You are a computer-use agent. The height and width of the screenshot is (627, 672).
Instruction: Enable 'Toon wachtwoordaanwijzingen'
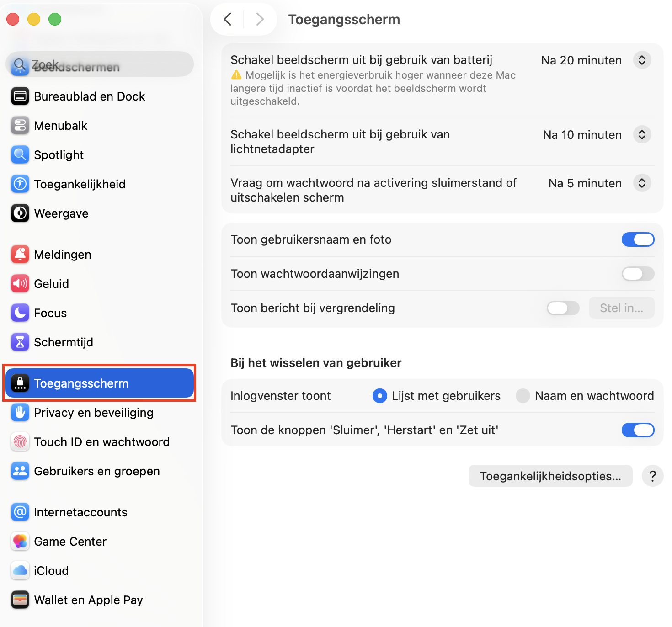click(x=638, y=274)
